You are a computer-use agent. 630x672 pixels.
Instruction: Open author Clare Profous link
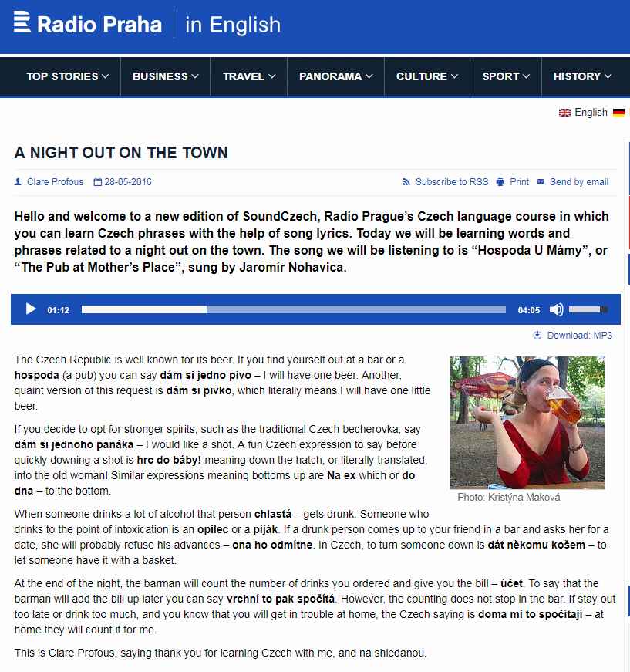pyautogui.click(x=55, y=182)
